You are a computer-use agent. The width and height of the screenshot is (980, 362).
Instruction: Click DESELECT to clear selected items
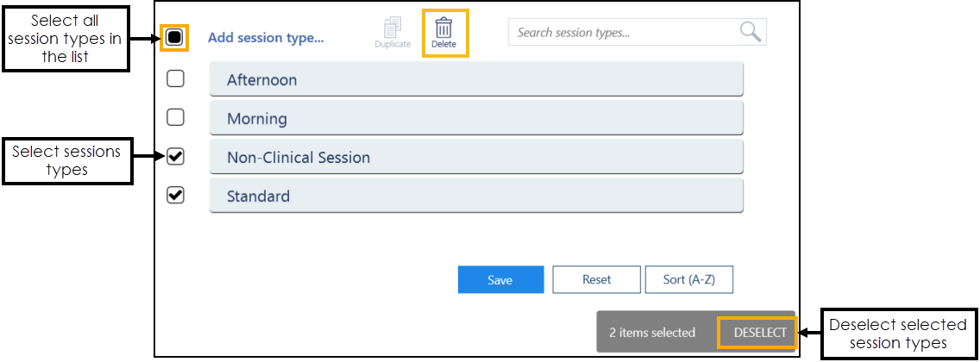(759, 332)
